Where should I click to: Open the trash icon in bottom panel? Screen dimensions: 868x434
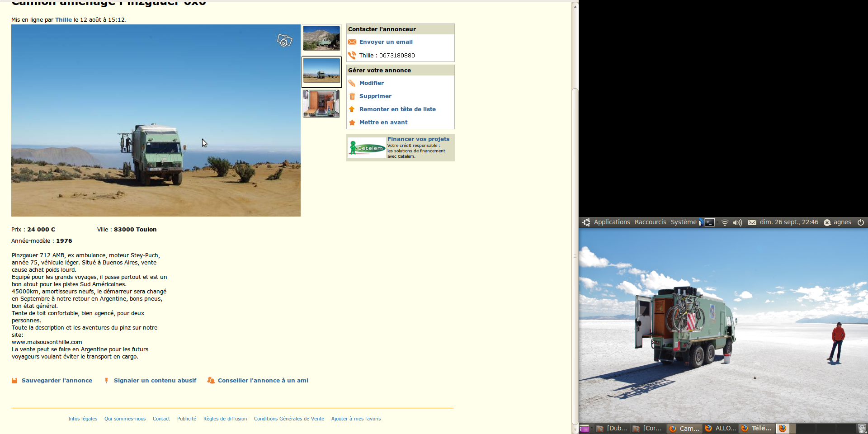point(862,428)
